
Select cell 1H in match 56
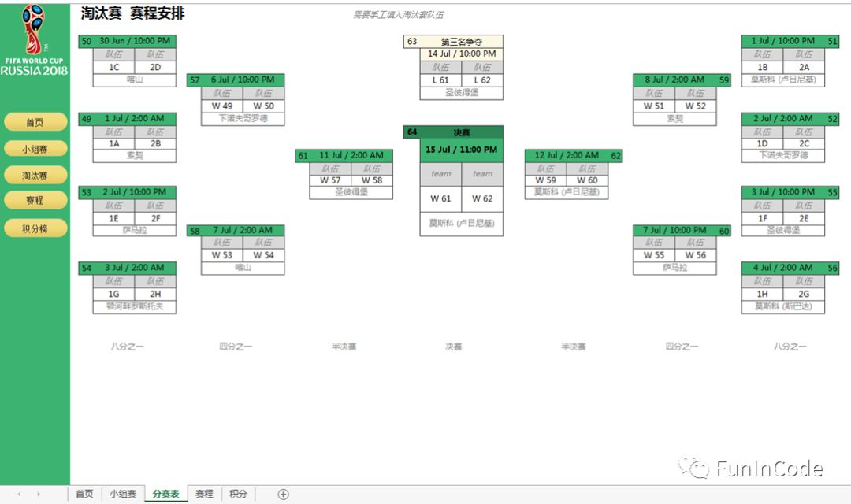(x=762, y=294)
